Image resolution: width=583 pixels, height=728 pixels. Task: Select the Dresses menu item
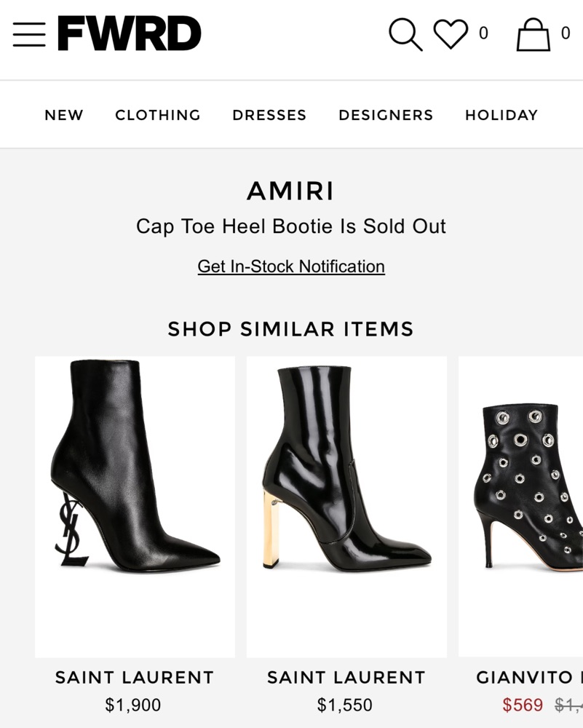pyautogui.click(x=269, y=115)
